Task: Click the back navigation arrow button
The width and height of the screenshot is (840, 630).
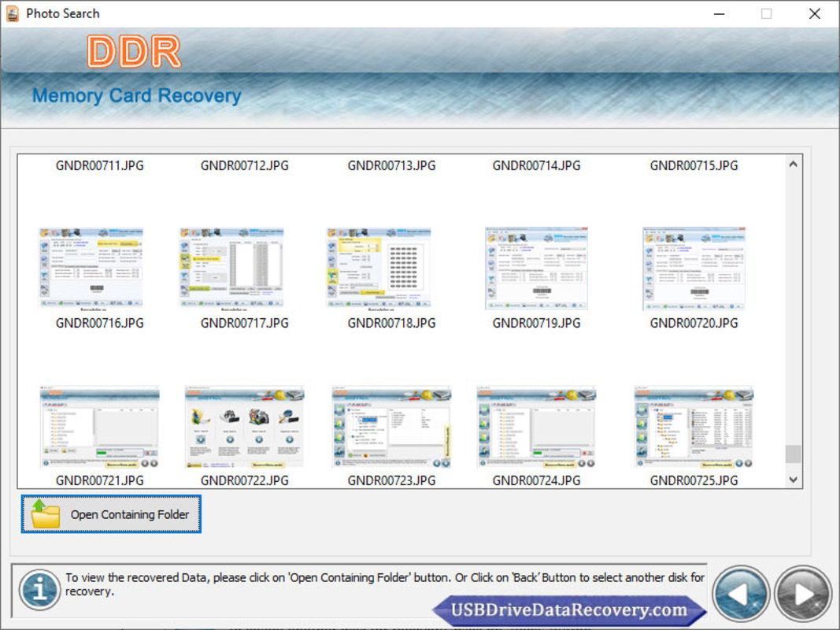Action: click(x=741, y=595)
